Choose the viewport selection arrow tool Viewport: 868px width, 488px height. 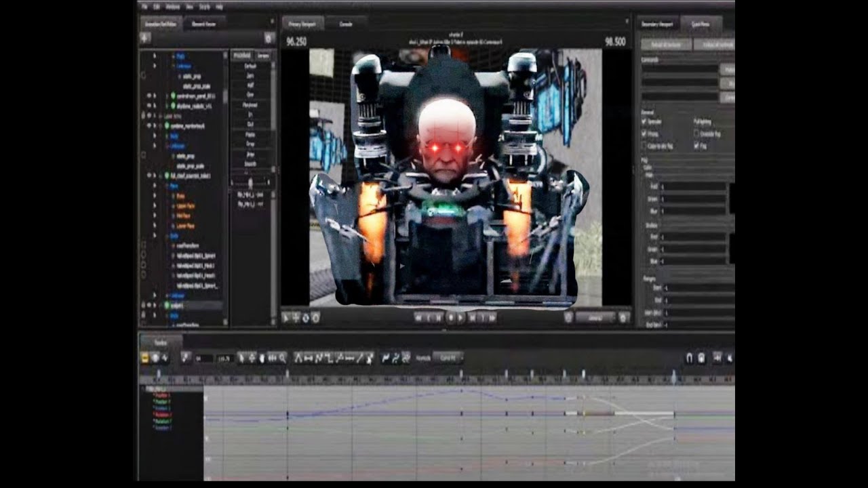click(287, 317)
